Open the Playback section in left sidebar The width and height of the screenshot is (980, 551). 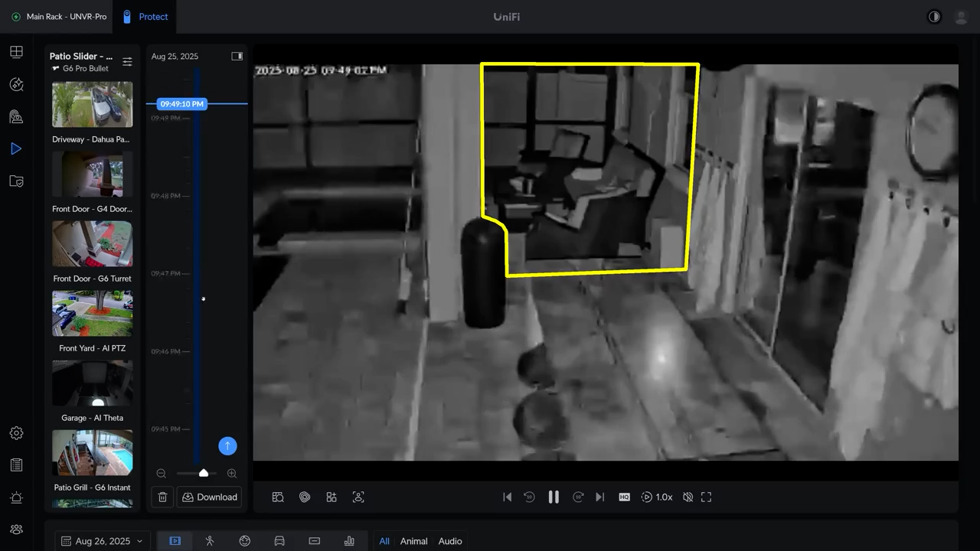click(x=16, y=149)
